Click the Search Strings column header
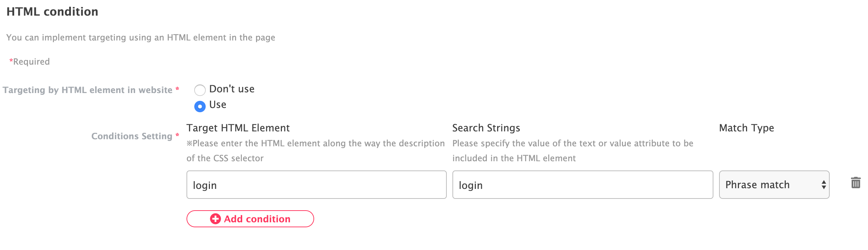868x250 pixels. click(486, 128)
